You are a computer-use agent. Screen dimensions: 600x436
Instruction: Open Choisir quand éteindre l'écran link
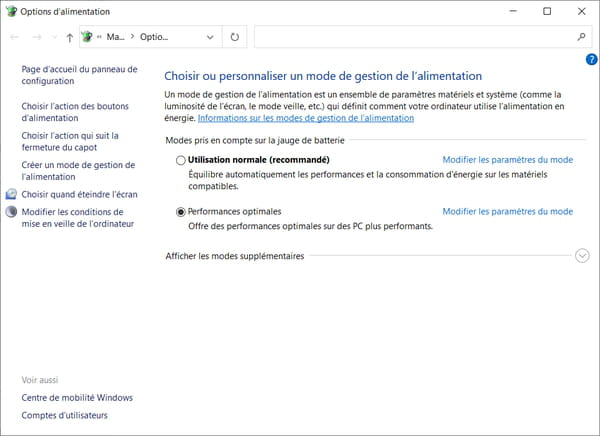(79, 194)
